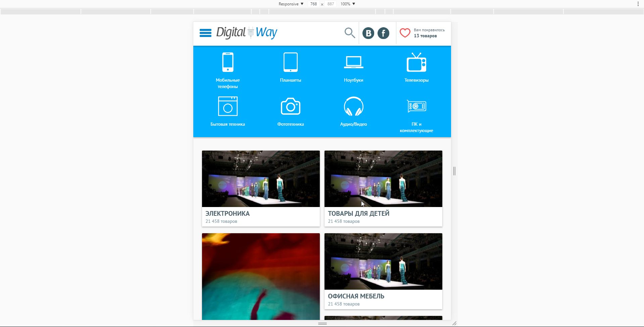Open the Responsive device dropdown
This screenshot has width=644, height=327.
(x=291, y=4)
